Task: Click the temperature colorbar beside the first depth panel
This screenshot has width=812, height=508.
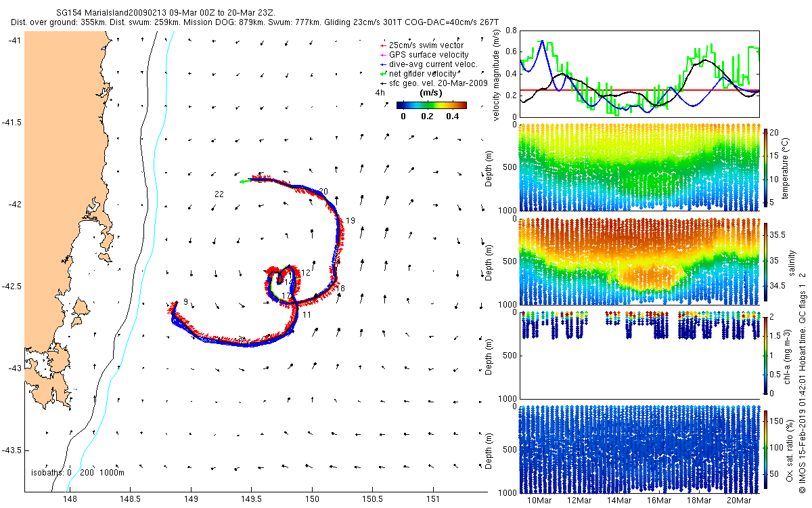Action: coord(766,169)
